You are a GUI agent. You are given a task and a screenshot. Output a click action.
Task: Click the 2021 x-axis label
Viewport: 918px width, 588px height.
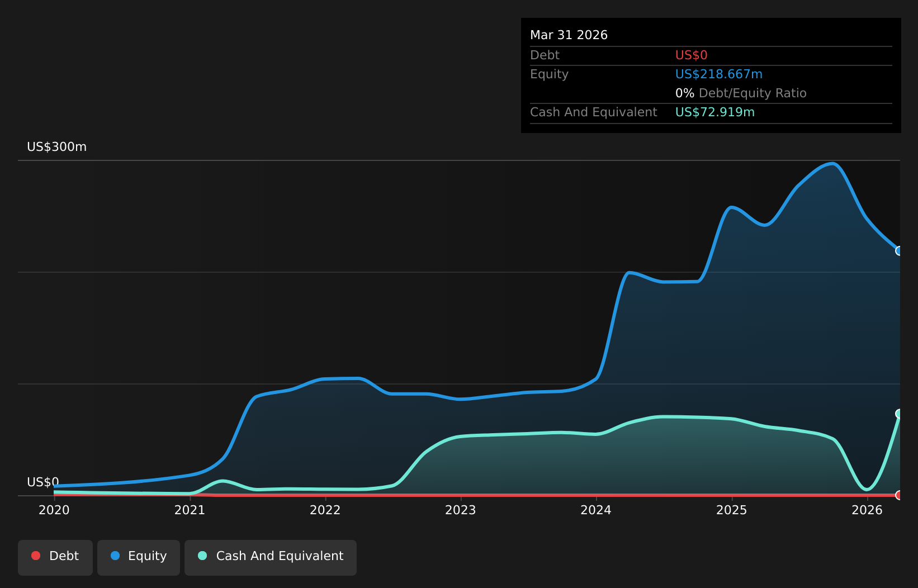pyautogui.click(x=190, y=510)
